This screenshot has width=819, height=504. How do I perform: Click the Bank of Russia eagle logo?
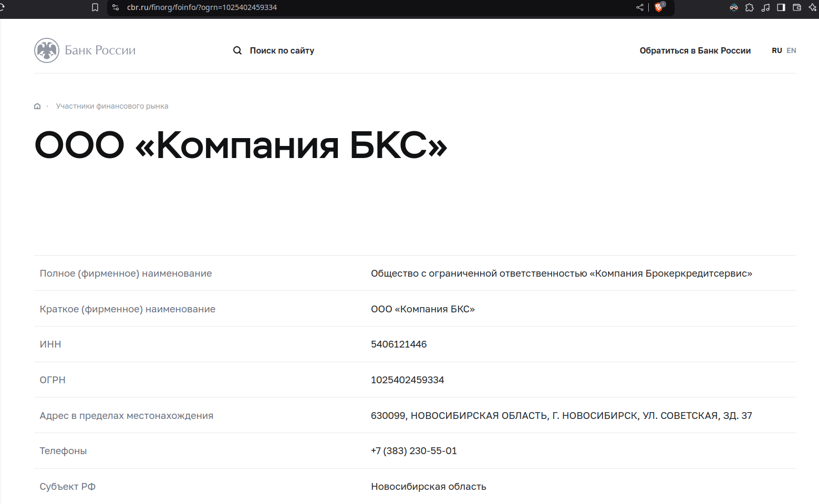(47, 50)
